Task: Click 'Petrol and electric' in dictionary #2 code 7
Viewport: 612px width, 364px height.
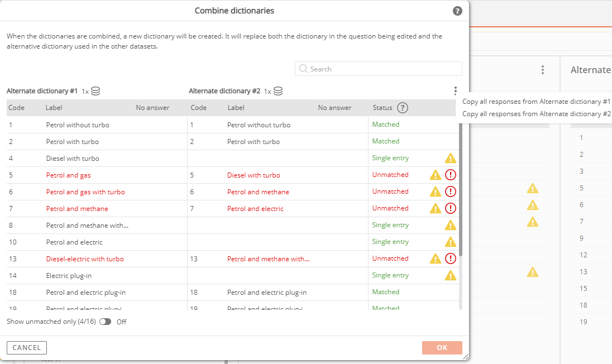Action: coord(255,209)
